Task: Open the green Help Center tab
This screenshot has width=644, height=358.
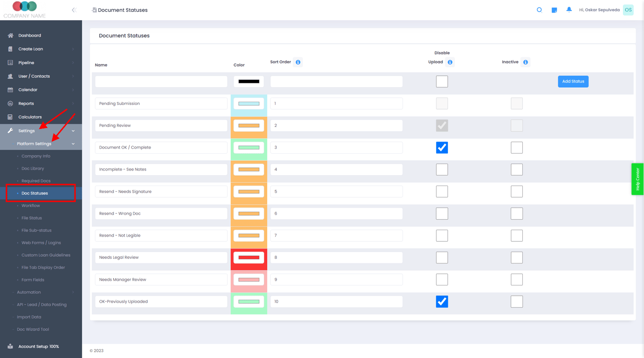Action: coord(637,179)
